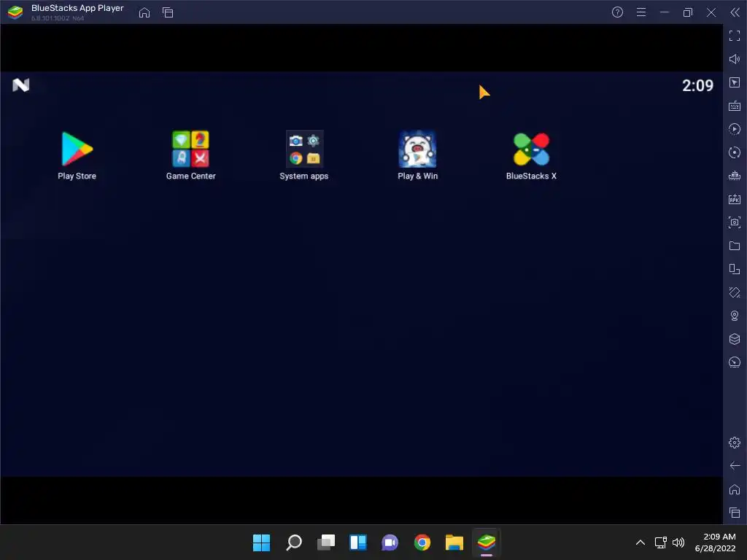Click the Android home button in sidebar
The height and width of the screenshot is (560, 747).
click(x=735, y=489)
